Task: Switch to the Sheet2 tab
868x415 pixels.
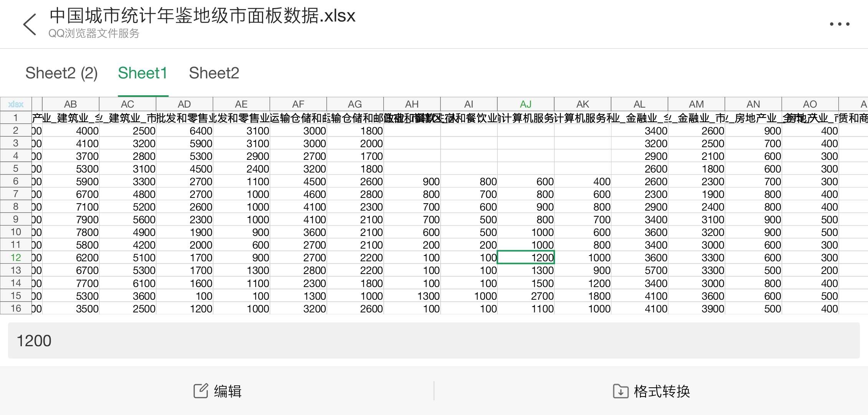Action: pyautogui.click(x=214, y=73)
